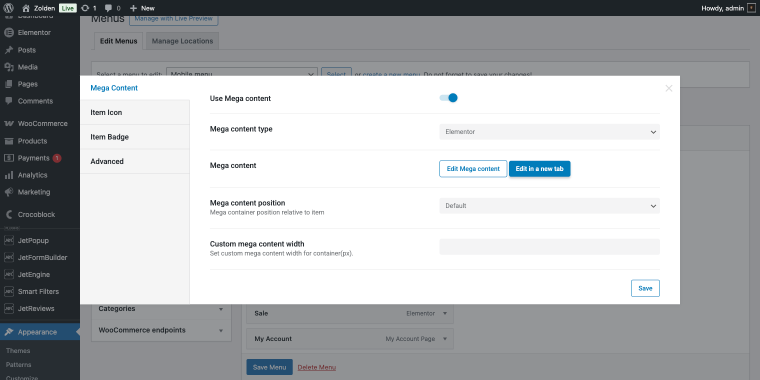This screenshot has width=760, height=380.
Task: Click the Products icon in sidebar
Action: 9,141
